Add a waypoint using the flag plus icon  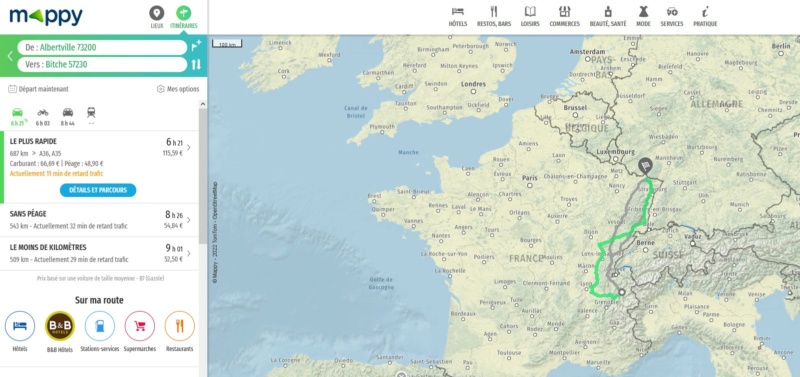[x=196, y=46]
